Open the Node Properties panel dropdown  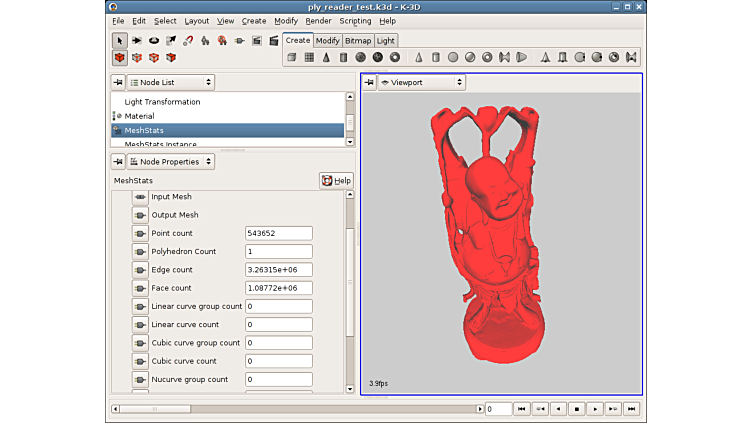coord(171,161)
